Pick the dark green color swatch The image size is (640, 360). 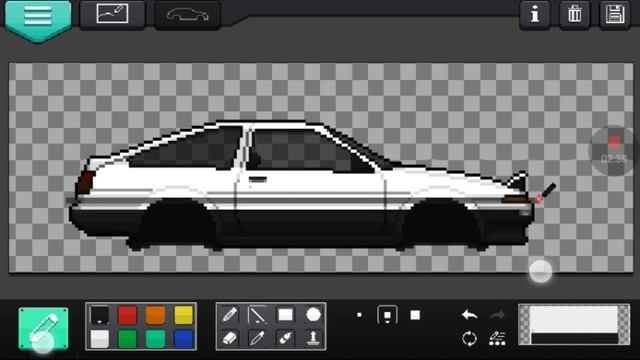pos(127,339)
